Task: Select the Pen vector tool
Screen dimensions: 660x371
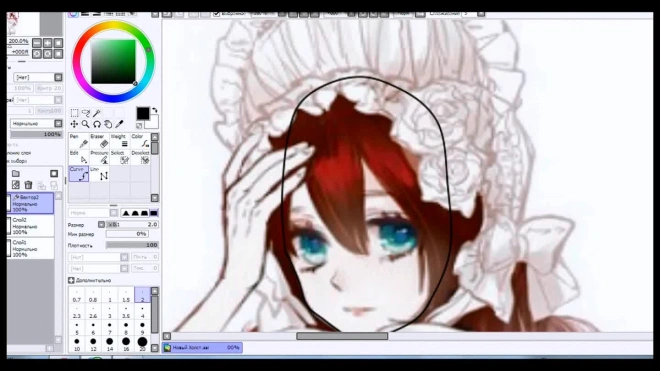Action: click(79, 141)
